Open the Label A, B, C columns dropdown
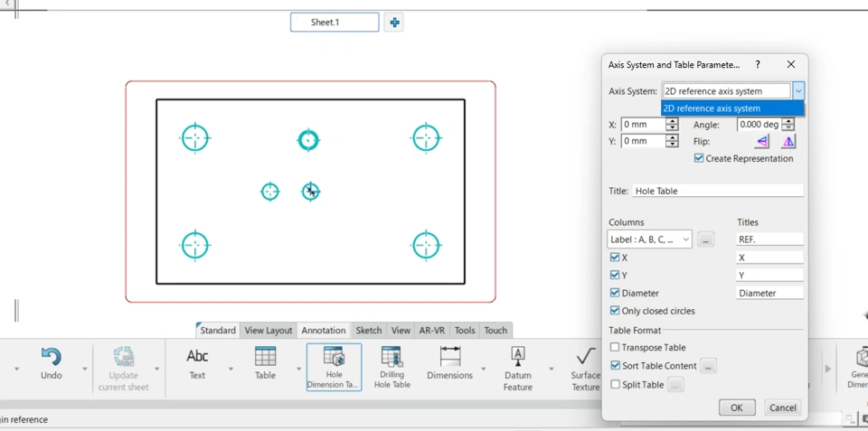Screen dimensions: 868x431 [x=649, y=239]
